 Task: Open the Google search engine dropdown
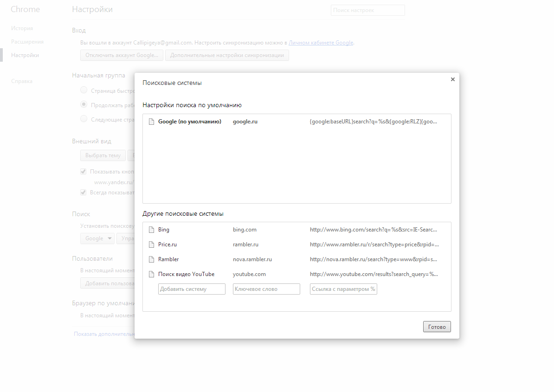tap(97, 238)
